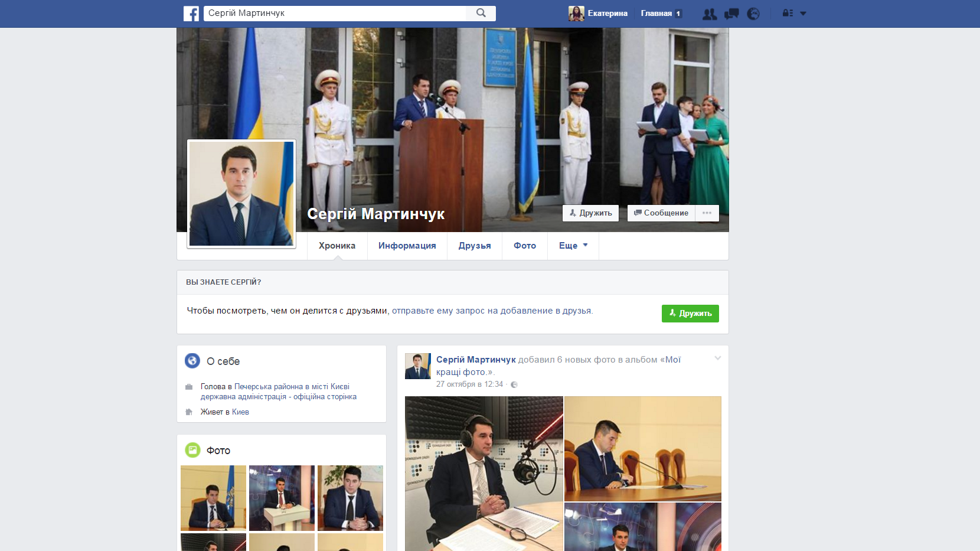This screenshot has width=980, height=551.
Task: Click the green Дружить button
Action: (690, 314)
